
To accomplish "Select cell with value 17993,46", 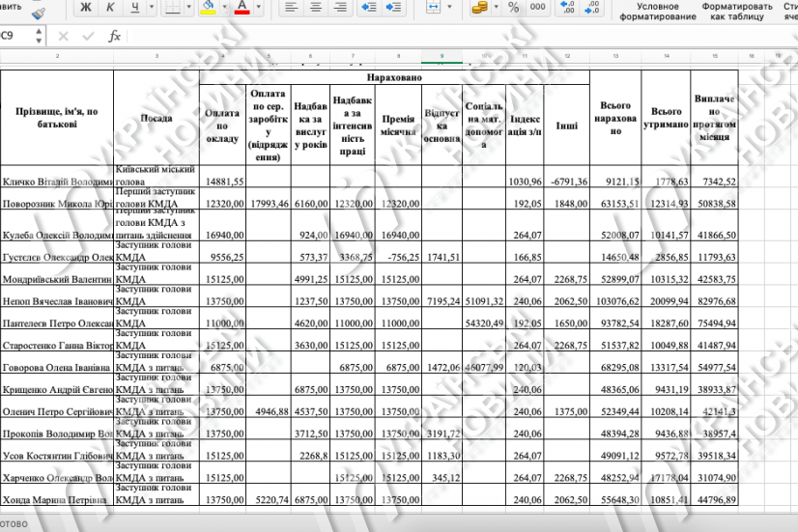I will 269,198.
